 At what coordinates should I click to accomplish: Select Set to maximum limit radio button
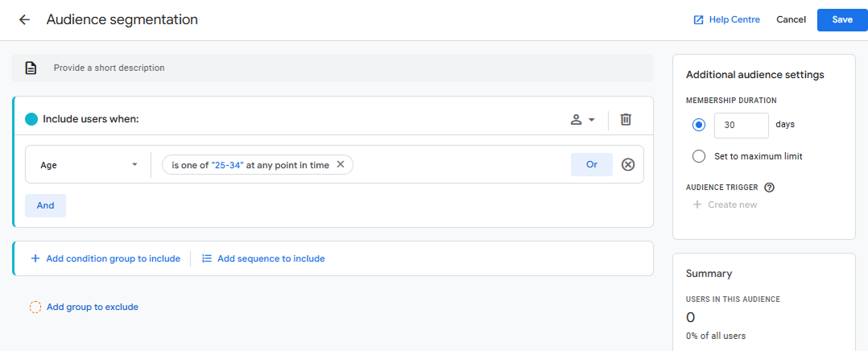699,157
